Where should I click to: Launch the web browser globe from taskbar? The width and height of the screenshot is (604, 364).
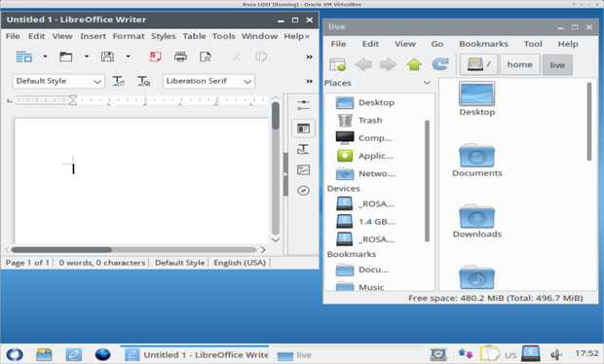pos(103,354)
